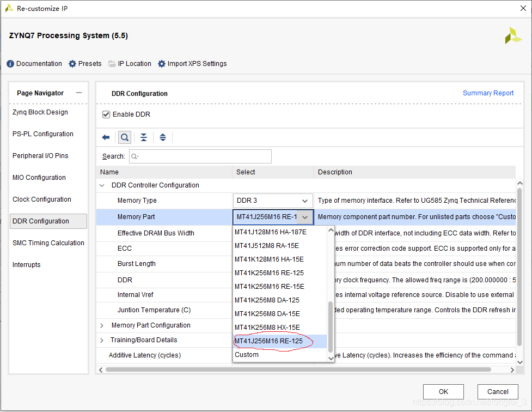Open the Documentation info icon
532x412 pixels.
point(10,64)
